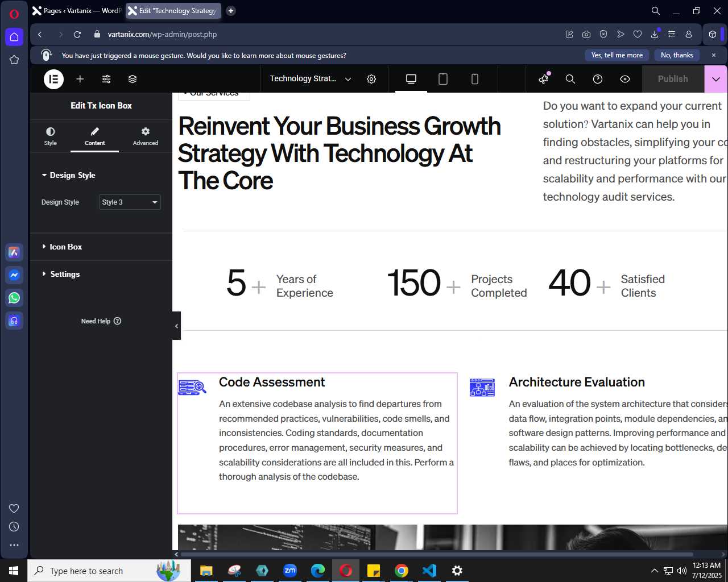
Task: Open Google Chrome from taskbar
Action: click(402, 571)
